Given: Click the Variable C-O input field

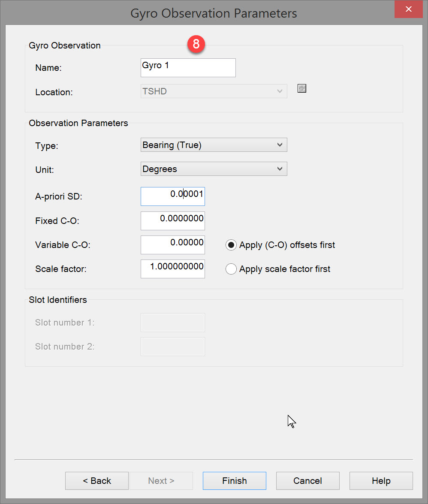Looking at the screenshot, I should coord(172,245).
